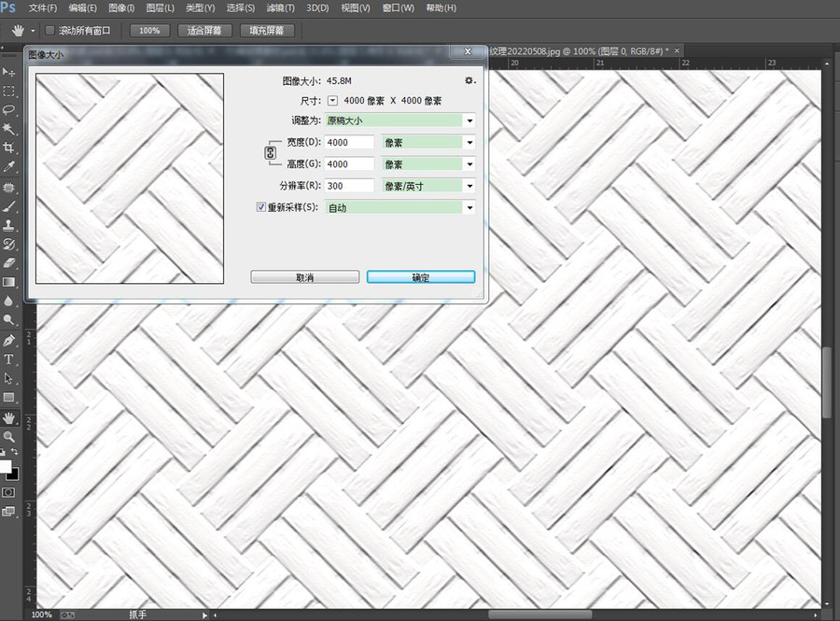Select the Dodge tool
This screenshot has height=621, width=840.
coord(8,320)
